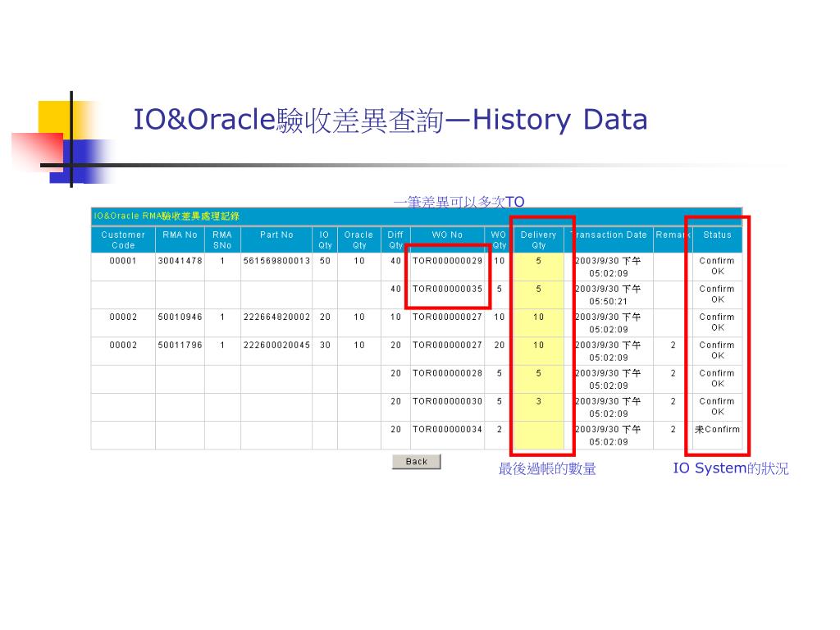
Task: Click RMA number 50011796
Action: coord(180,345)
